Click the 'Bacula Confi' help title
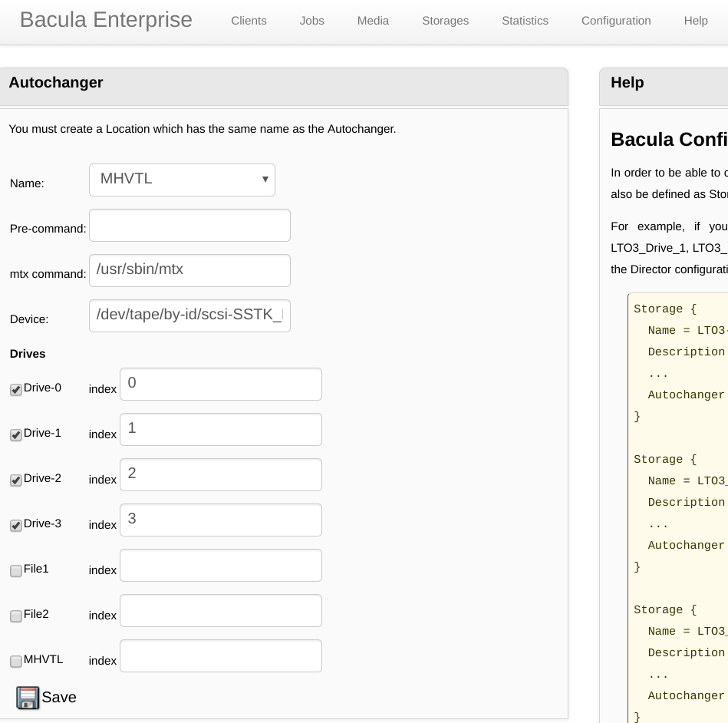 coord(669,140)
